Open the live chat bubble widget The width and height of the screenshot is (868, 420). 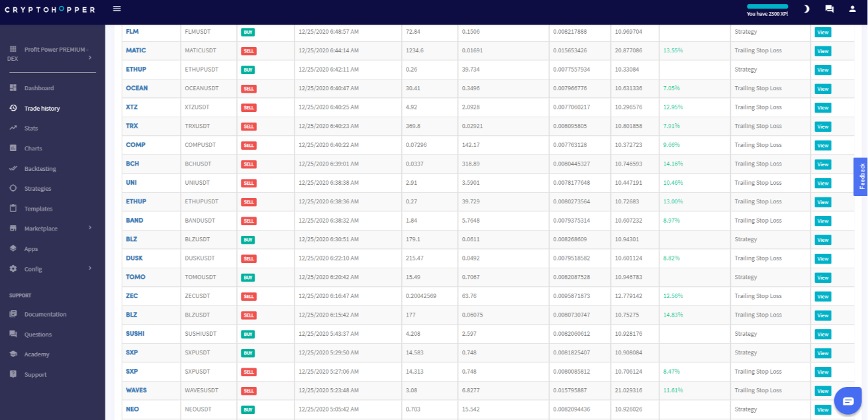point(847,400)
